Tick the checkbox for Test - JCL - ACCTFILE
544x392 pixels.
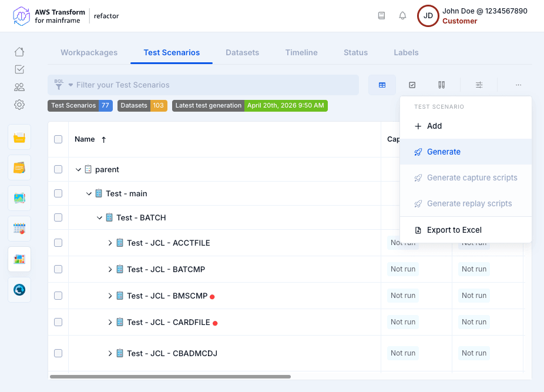(x=58, y=243)
